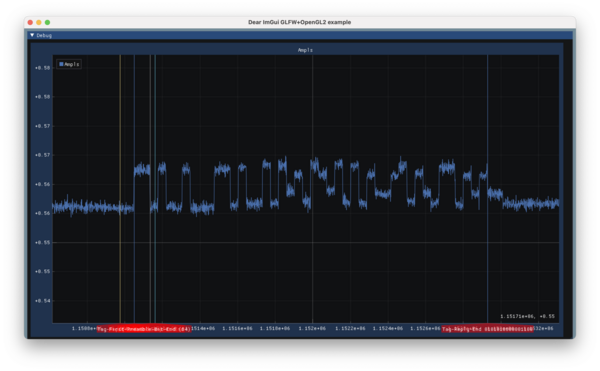Click the Debug window title bar label
The height and width of the screenshot is (371, 600).
coord(44,35)
